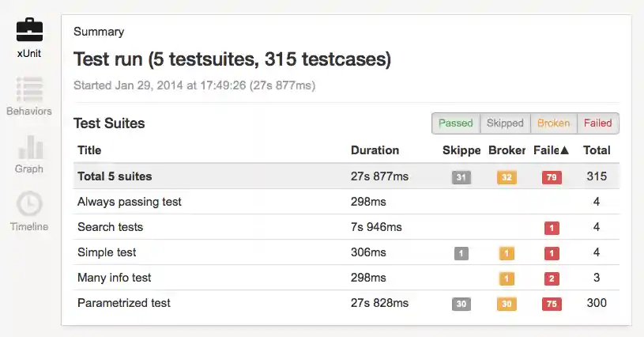The image size is (644, 337).
Task: Click the orange broken badge 32
Action: (507, 177)
